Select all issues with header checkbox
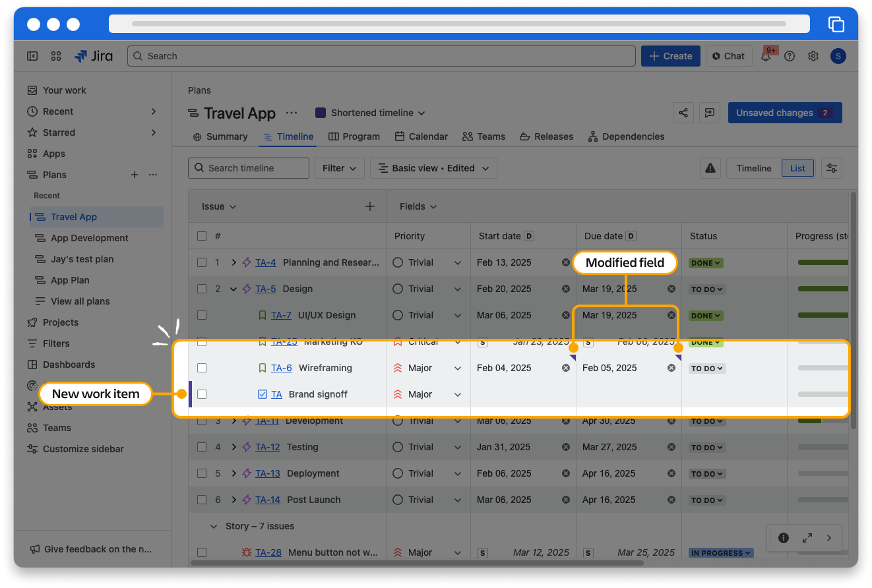872x588 pixels. 202,236
